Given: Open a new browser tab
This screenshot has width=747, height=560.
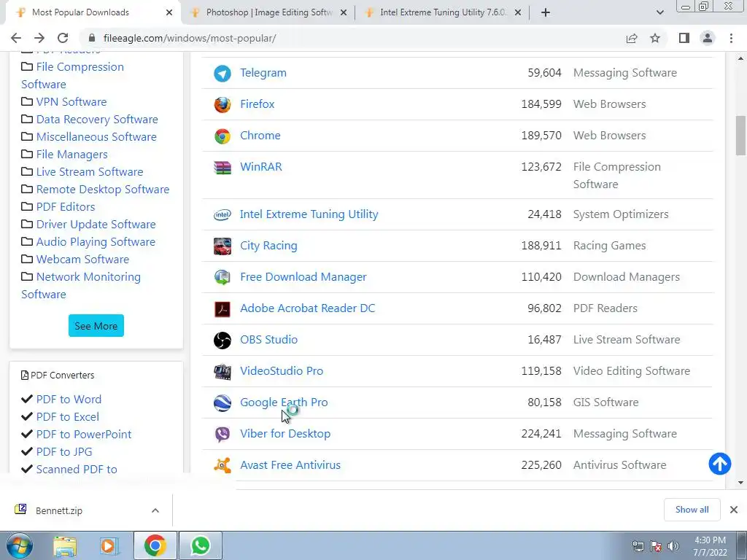Looking at the screenshot, I should tap(546, 13).
